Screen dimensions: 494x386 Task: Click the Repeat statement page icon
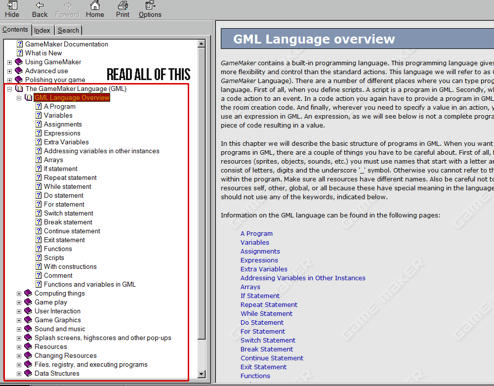point(39,178)
